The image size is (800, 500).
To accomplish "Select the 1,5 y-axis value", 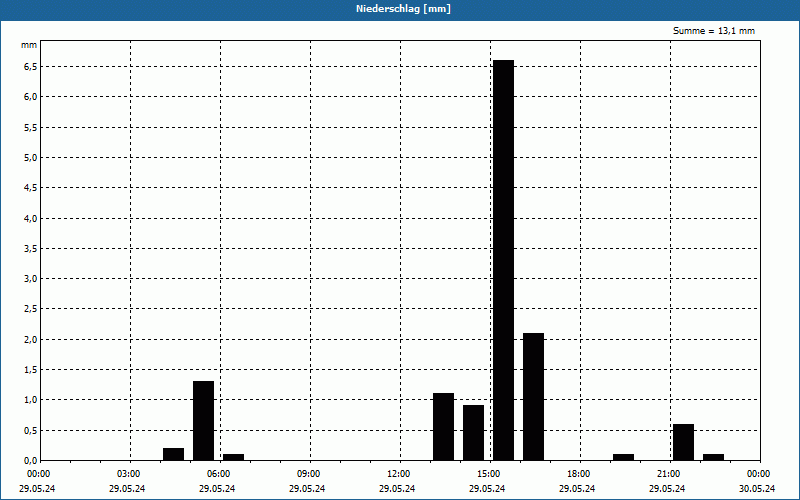I will (31, 369).
